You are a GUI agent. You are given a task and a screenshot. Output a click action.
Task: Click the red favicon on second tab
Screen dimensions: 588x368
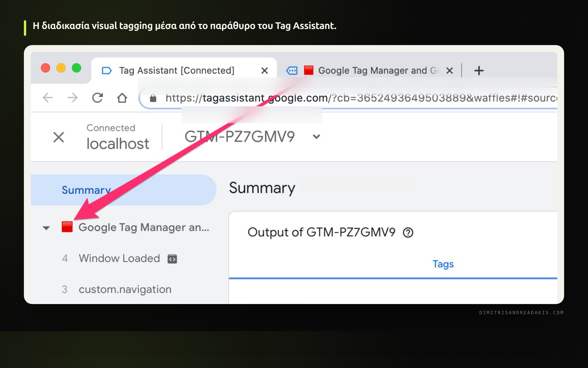coord(308,71)
